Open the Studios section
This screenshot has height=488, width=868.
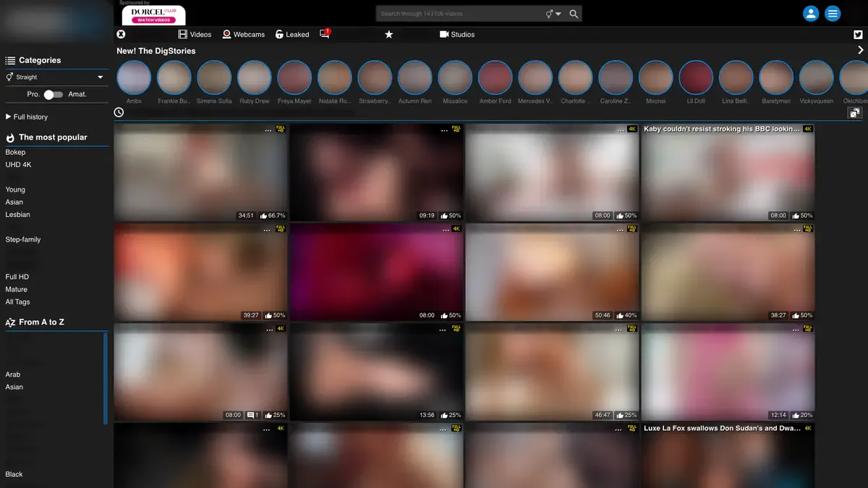click(x=457, y=34)
